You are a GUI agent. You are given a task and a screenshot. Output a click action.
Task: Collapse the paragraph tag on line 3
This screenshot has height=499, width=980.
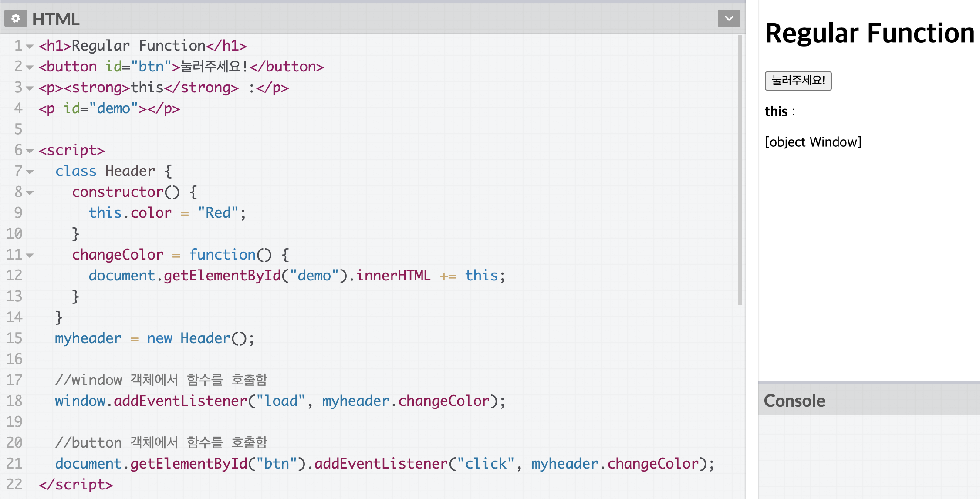tap(30, 88)
